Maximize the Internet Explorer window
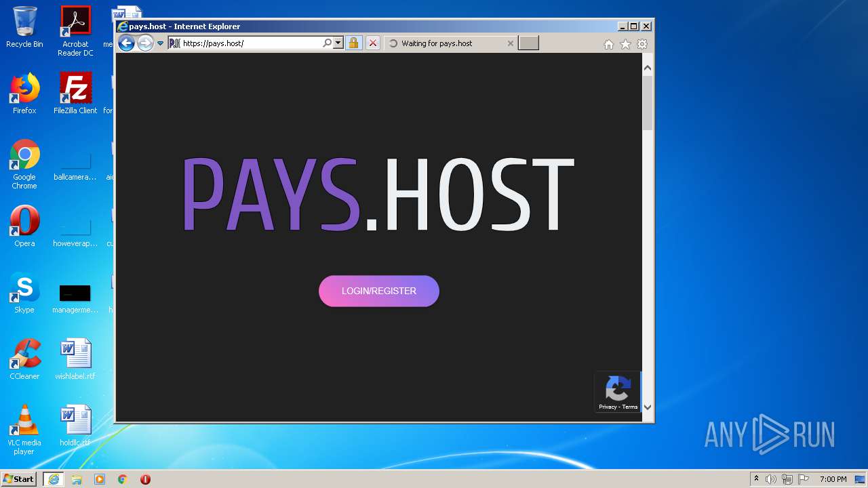 (634, 26)
